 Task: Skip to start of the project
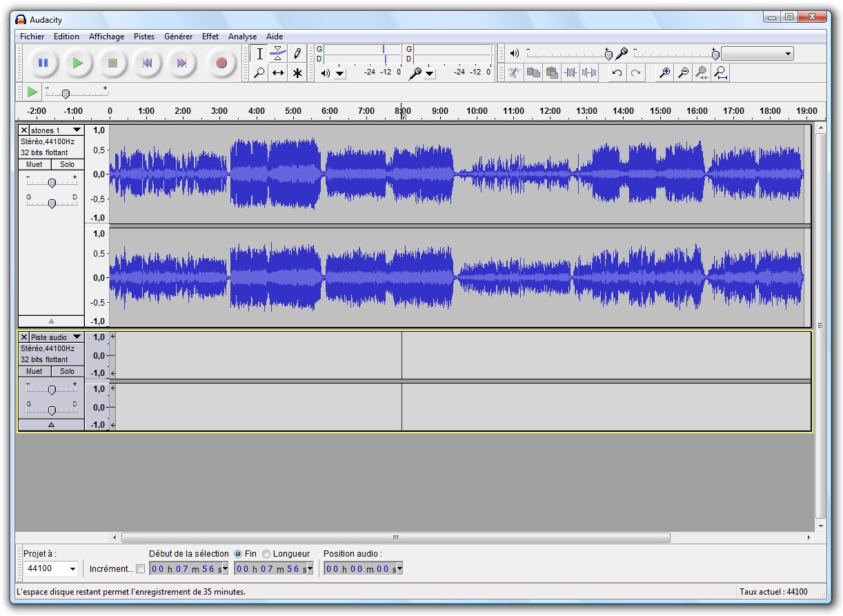[147, 63]
